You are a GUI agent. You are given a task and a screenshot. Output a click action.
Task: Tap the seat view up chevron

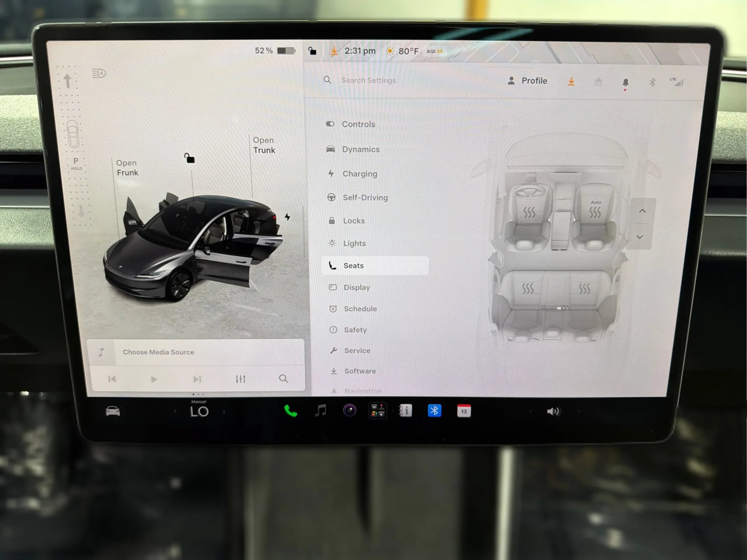click(x=642, y=211)
